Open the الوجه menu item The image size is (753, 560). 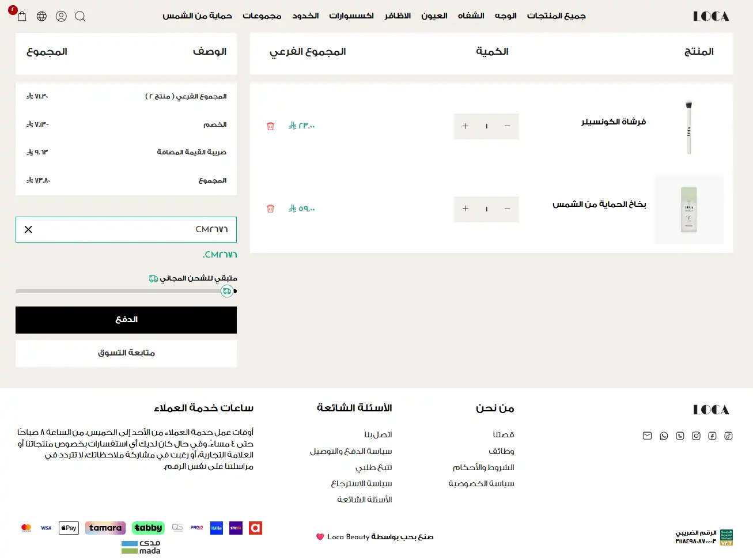pos(505,16)
